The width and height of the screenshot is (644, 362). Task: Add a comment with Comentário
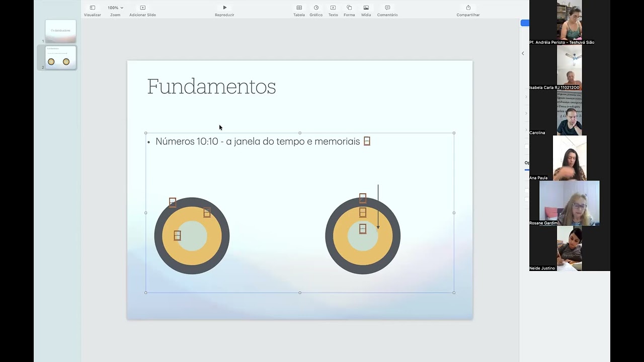pos(387,11)
